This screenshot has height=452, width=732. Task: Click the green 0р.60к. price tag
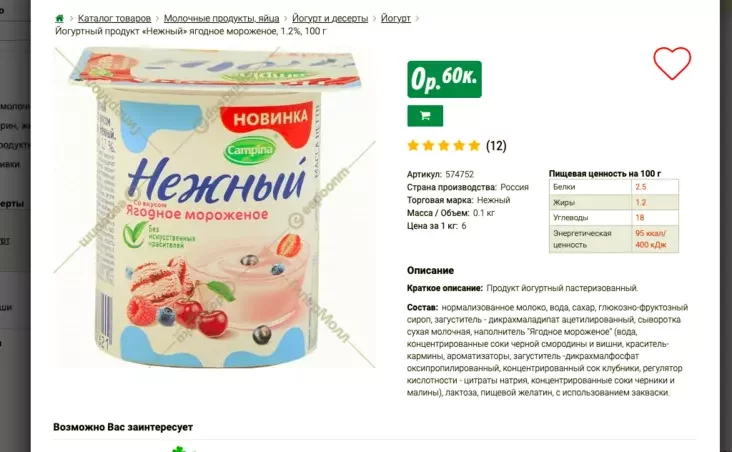[444, 79]
